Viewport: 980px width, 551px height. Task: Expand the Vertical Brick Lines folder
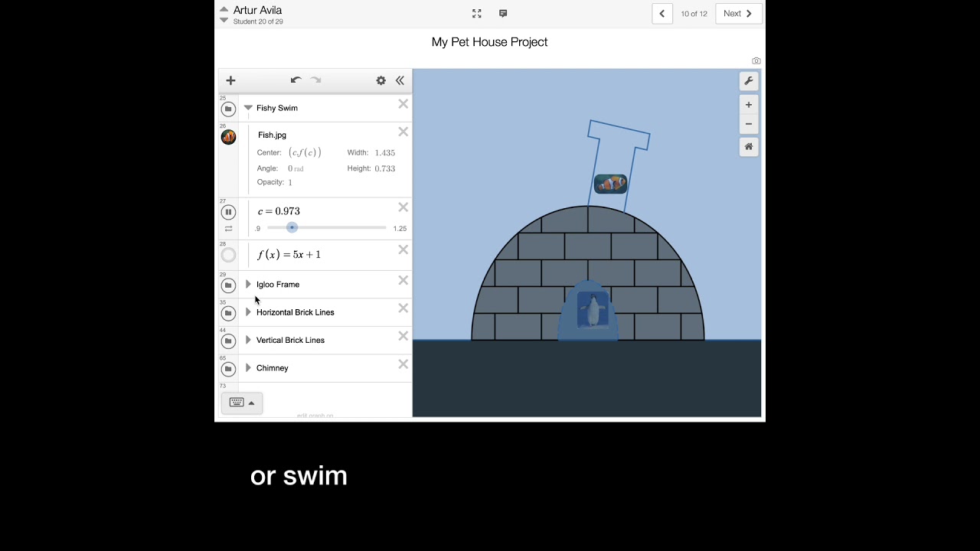point(248,340)
